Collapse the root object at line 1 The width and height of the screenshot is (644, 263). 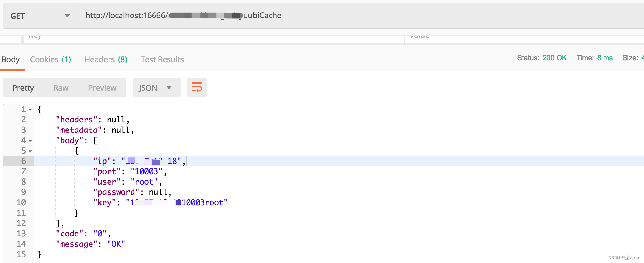click(x=30, y=110)
